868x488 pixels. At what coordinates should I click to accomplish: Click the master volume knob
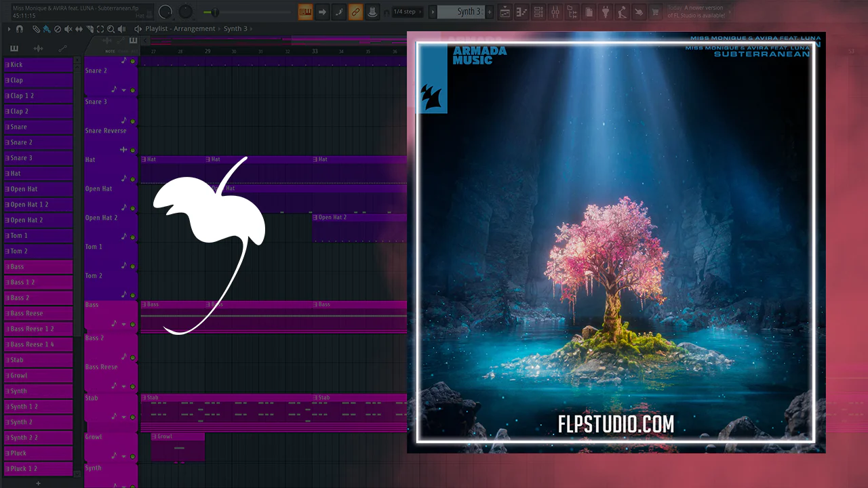165,12
